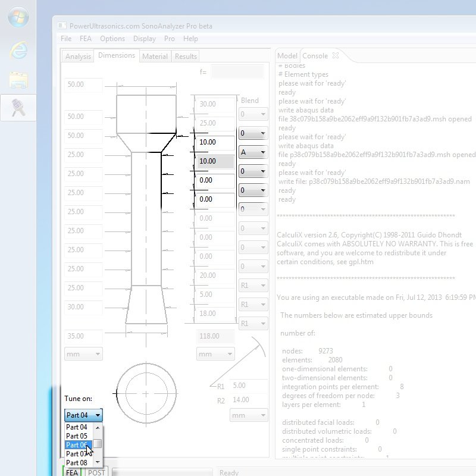This screenshot has width=476, height=476.
Task: Open the units dropdown below R2
Action: tap(249, 415)
